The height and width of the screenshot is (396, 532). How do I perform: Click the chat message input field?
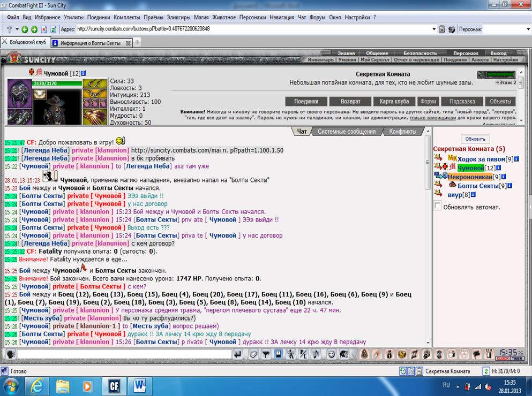[x=124, y=354]
